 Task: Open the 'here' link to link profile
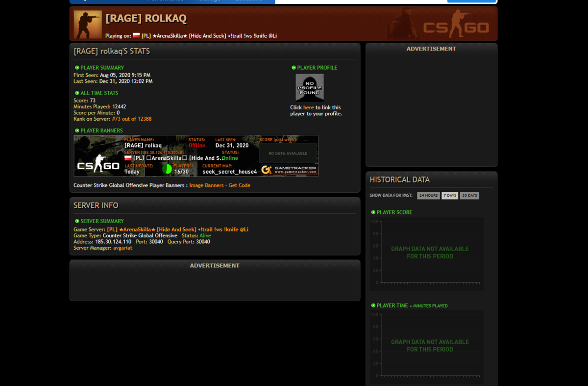click(x=309, y=107)
